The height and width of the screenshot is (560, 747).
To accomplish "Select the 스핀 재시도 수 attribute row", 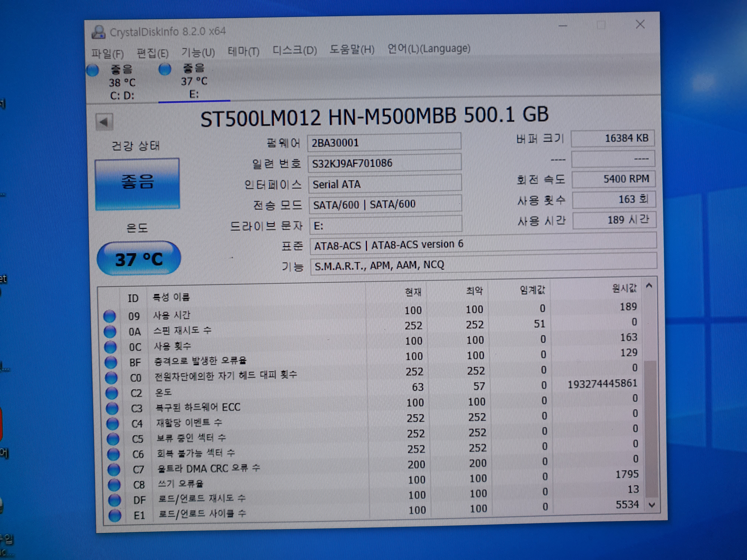I will (x=371, y=328).
